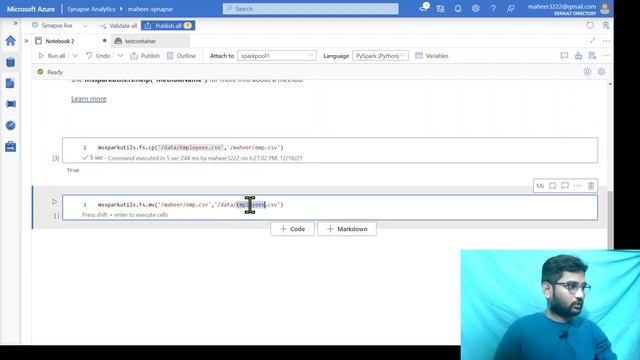Viewport: 640px width, 360px height.
Task: Click inside the mssparkutils.fs.cp code cell
Action: point(330,147)
